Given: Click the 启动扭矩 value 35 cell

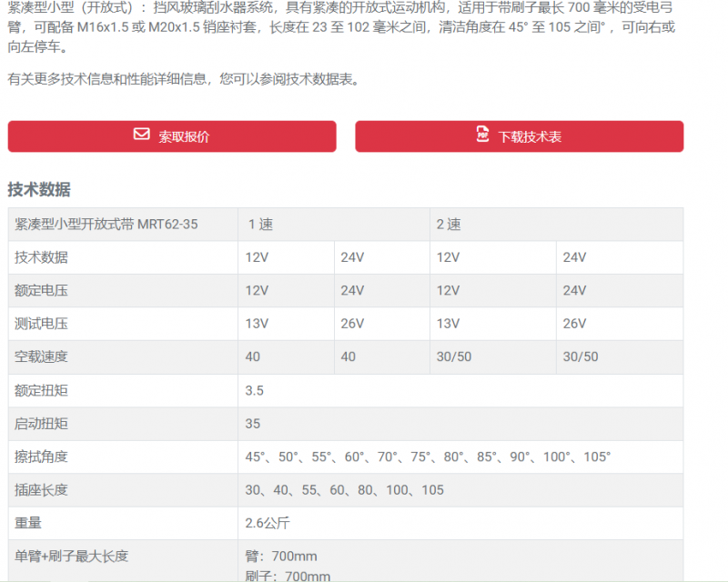Looking at the screenshot, I should 460,424.
